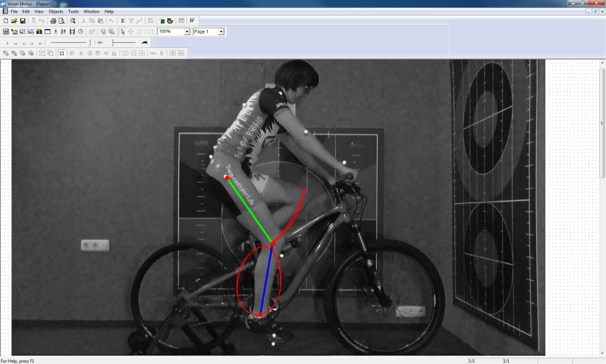Toggle the checkmark flag toolbar button
This screenshot has height=364, width=606.
tap(192, 21)
